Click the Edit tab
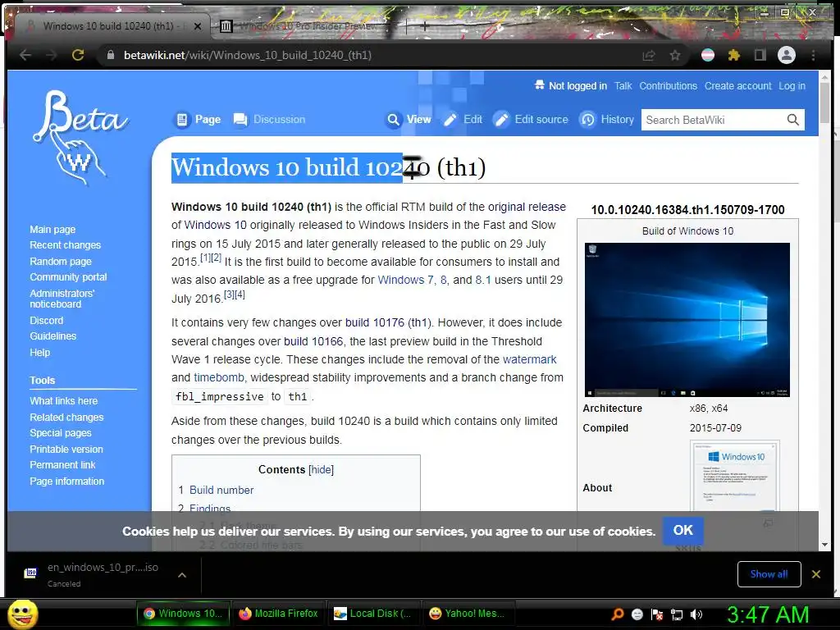840x630 pixels. click(x=463, y=120)
